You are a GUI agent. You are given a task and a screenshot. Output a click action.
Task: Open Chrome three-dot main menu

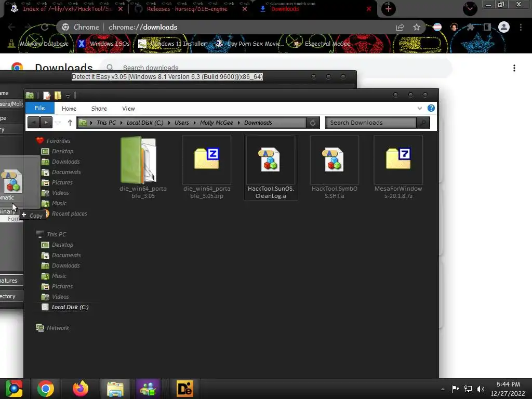coord(521,27)
